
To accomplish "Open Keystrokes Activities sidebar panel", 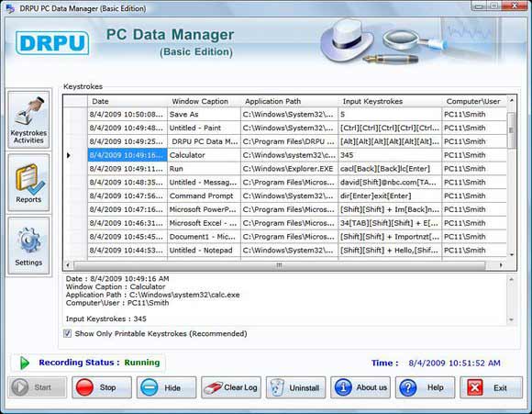I will (x=28, y=119).
